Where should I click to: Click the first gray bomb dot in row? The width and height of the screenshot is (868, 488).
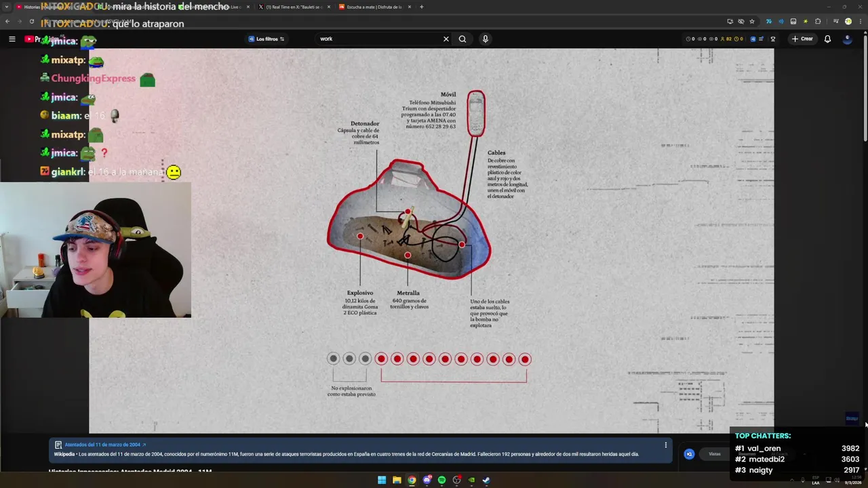[333, 359]
